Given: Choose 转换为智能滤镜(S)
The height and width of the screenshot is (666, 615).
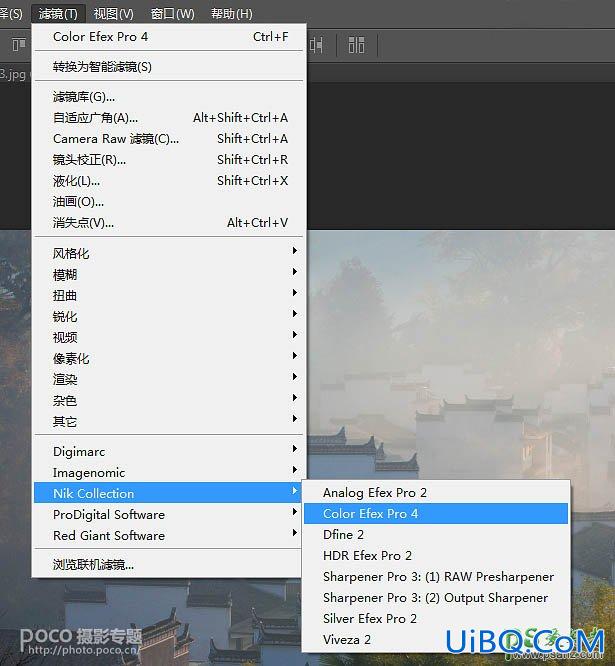Looking at the screenshot, I should point(169,67).
